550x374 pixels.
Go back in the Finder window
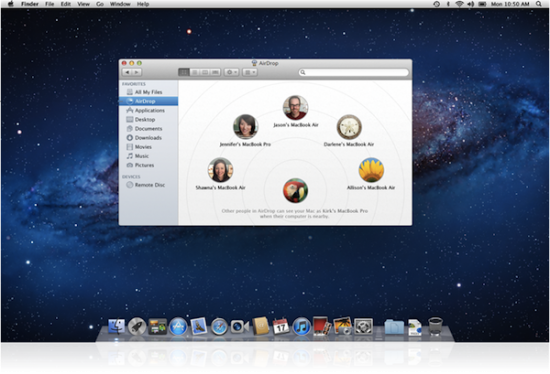(127, 72)
